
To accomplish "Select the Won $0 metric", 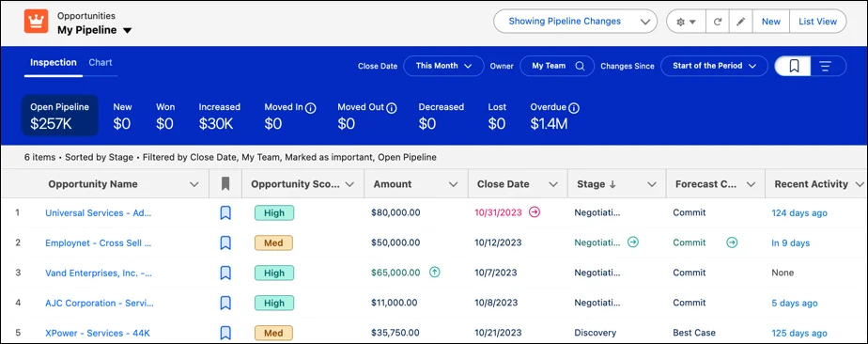I will (165, 116).
